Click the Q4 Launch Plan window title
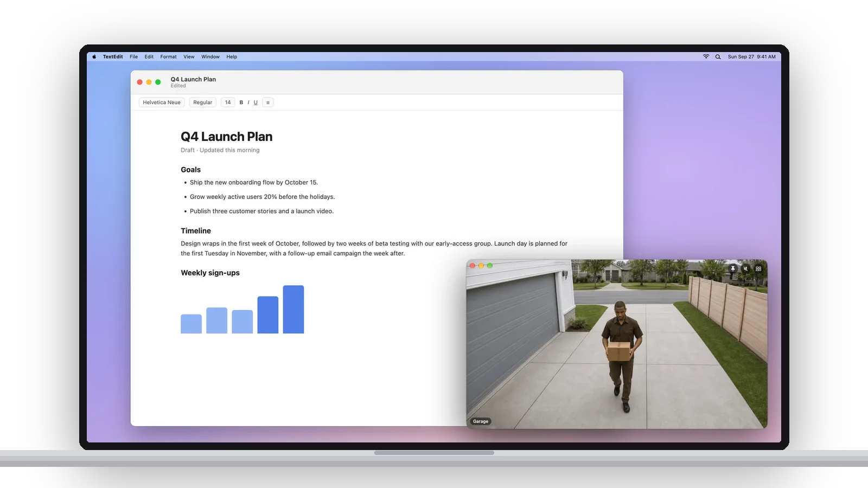 coord(193,79)
